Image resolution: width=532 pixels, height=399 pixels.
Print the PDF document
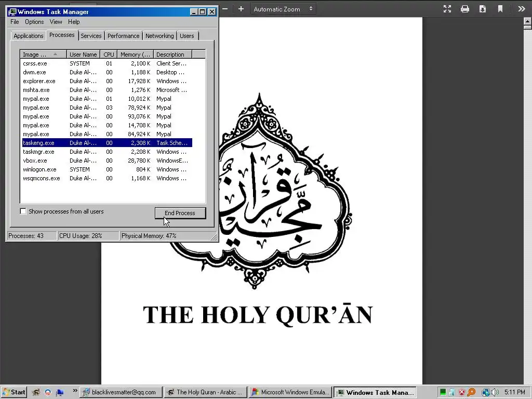(465, 9)
